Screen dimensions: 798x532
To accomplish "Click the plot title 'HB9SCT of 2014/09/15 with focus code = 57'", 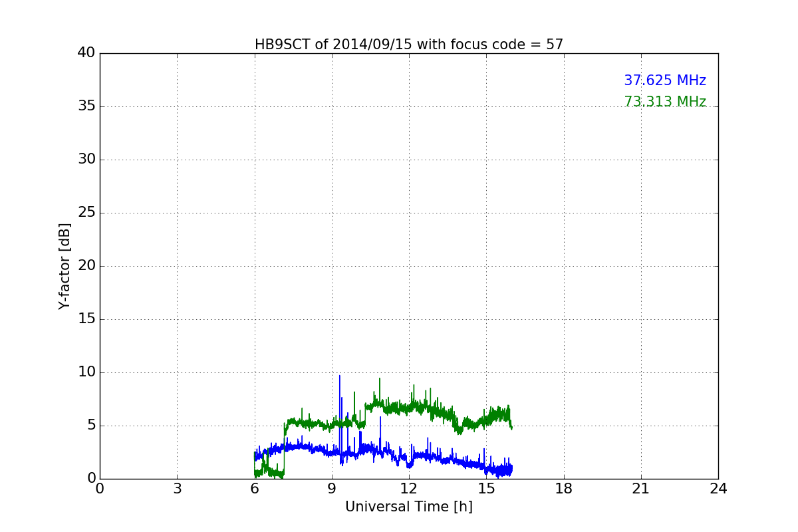I will point(409,45).
